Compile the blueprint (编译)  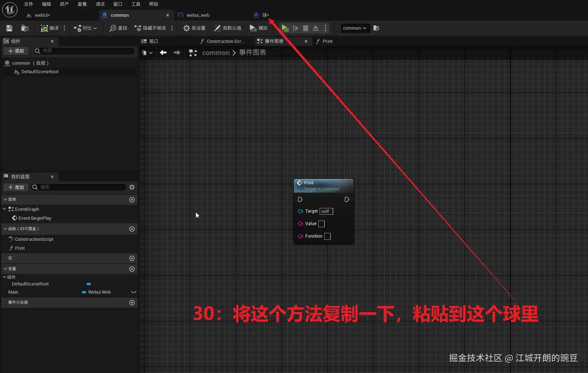50,28
